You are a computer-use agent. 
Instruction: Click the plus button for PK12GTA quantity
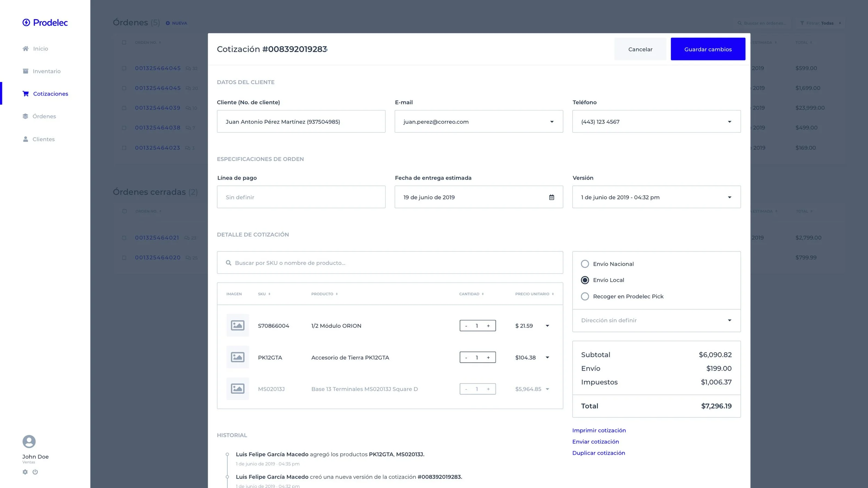tap(488, 357)
